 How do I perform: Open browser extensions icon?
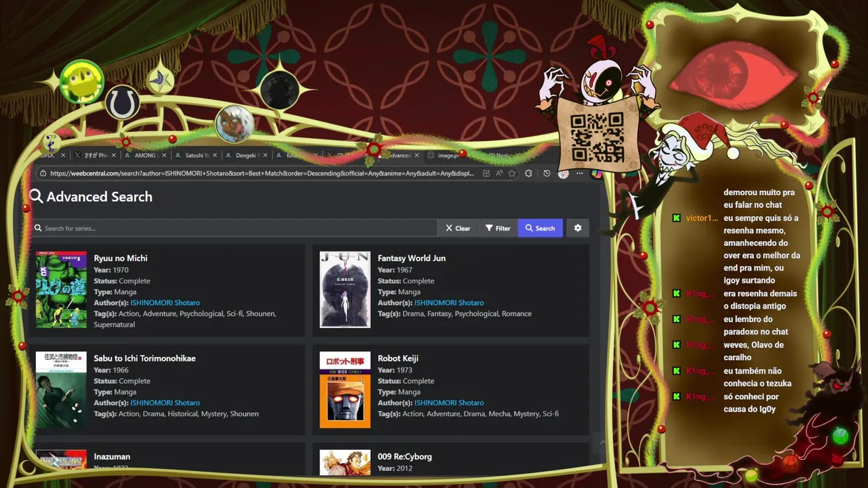pos(529,174)
